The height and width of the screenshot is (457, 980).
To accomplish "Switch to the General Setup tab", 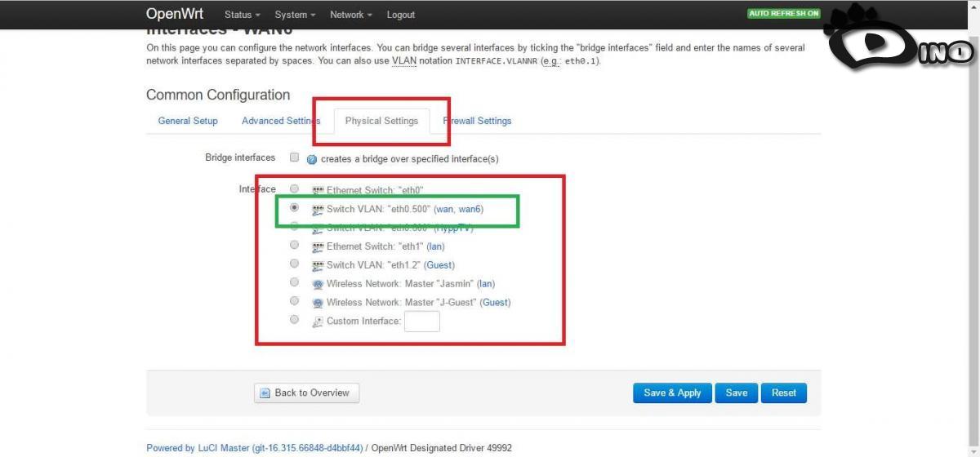I will 188,121.
